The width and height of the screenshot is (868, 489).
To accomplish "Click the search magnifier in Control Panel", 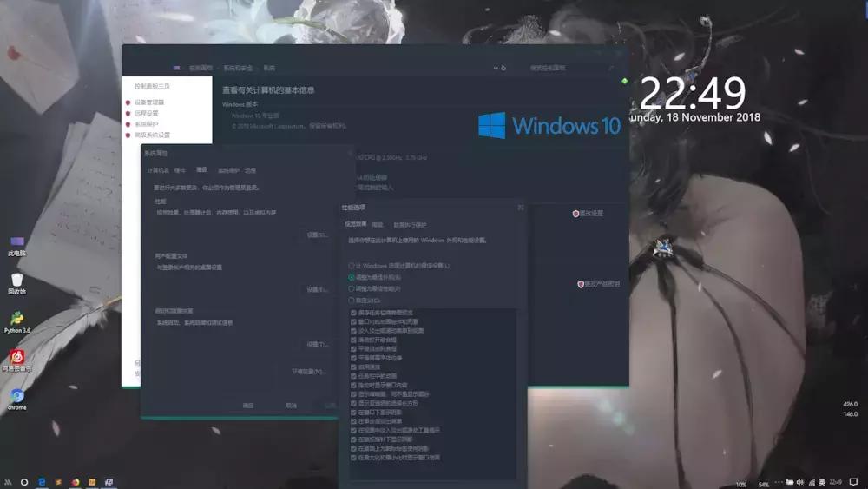I will coord(612,68).
